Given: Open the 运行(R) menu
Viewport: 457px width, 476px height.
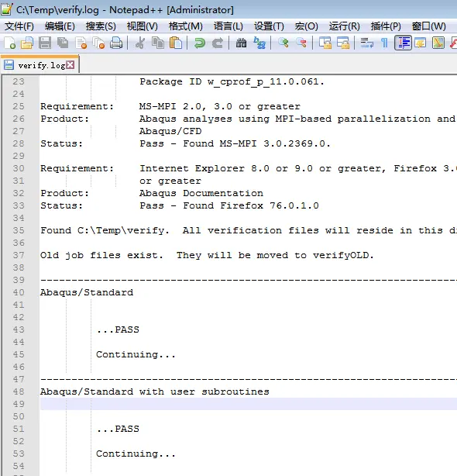Looking at the screenshot, I should 345,26.
